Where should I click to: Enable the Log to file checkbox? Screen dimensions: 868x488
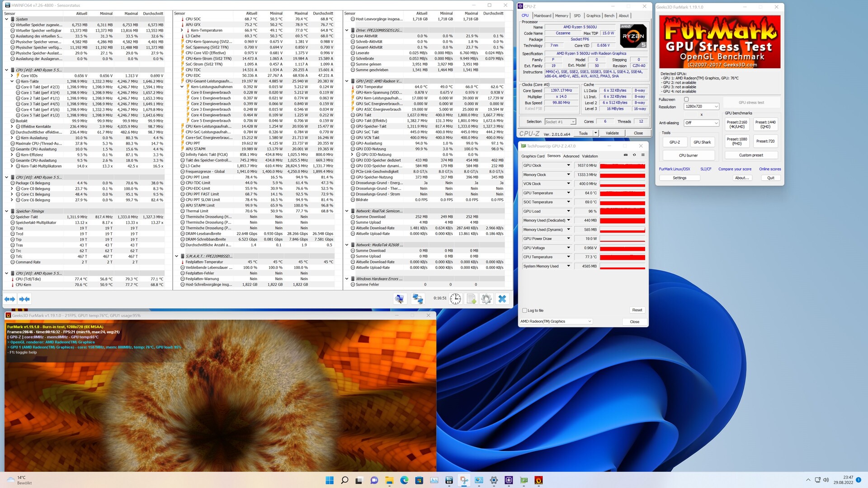click(525, 310)
